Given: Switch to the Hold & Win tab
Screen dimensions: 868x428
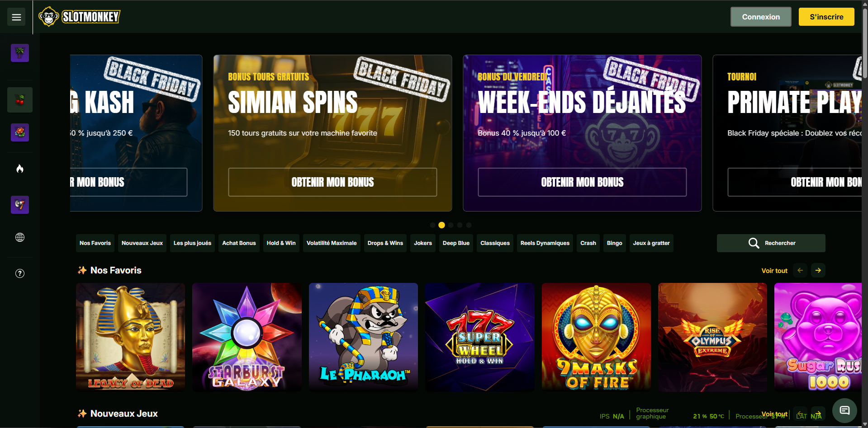Looking at the screenshot, I should 281,243.
